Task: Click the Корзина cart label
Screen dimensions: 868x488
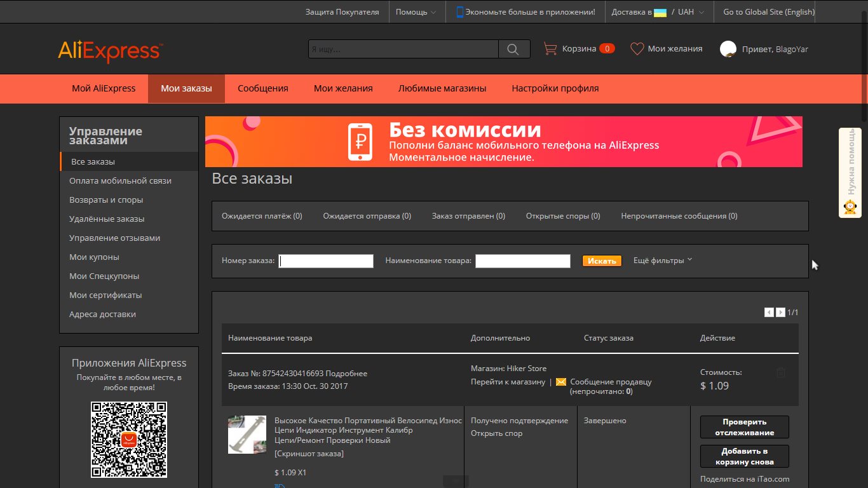Action: click(x=579, y=49)
